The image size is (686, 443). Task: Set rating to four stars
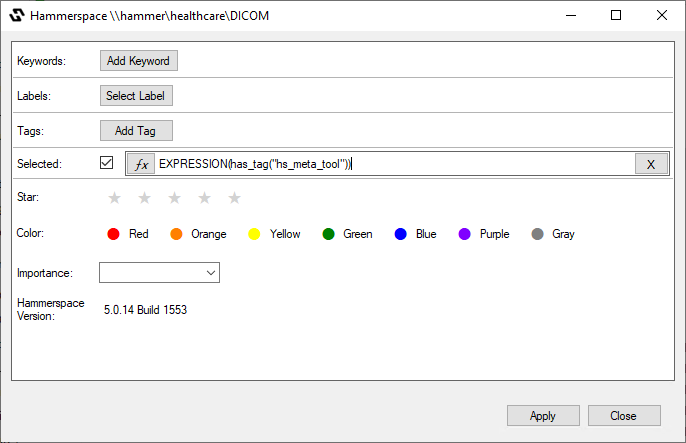[204, 198]
